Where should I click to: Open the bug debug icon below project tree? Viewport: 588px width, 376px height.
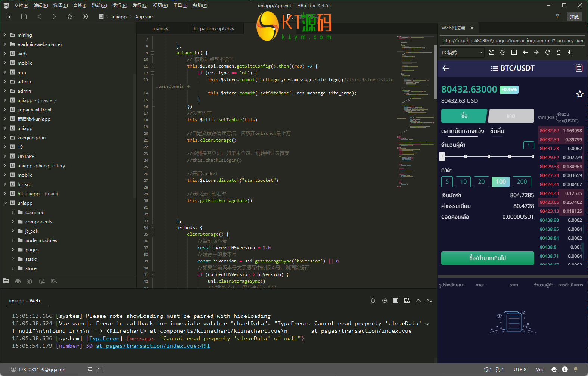pyautogui.click(x=30, y=281)
